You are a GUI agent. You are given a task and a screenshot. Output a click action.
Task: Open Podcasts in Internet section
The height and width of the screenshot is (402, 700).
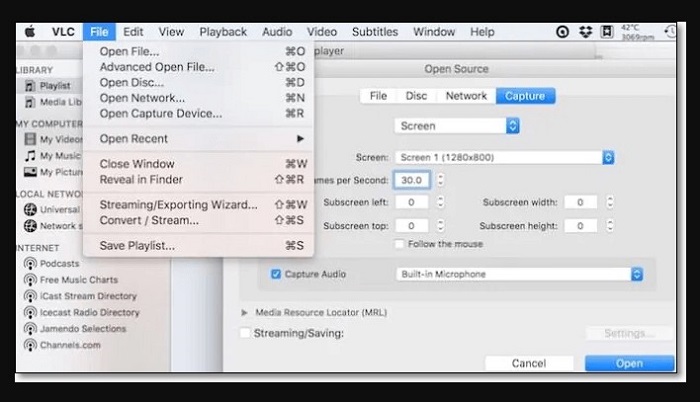[51, 264]
